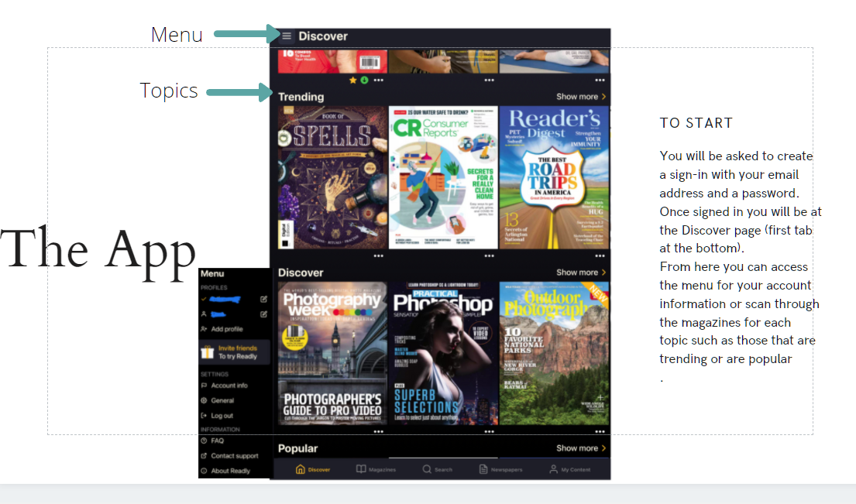Open About Readly

click(x=225, y=471)
